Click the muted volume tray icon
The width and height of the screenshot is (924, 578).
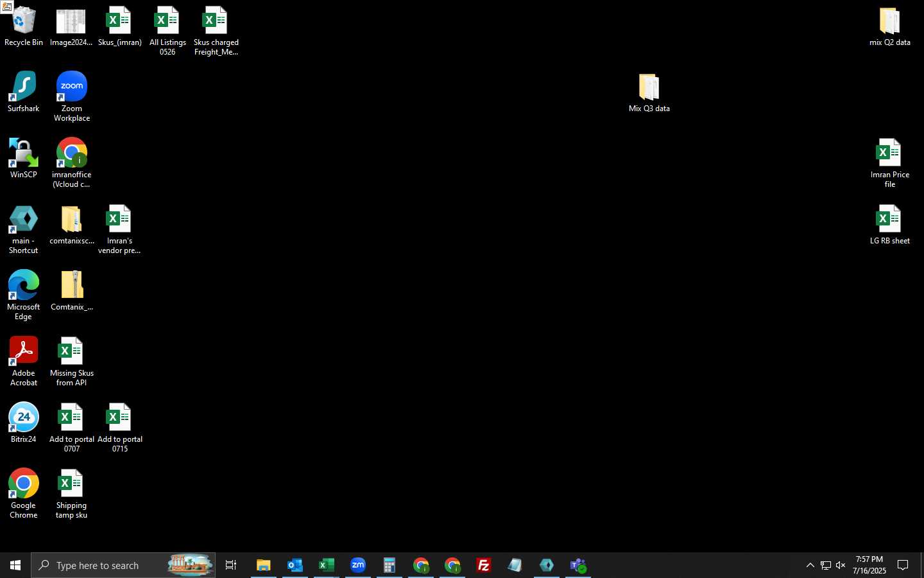841,565
